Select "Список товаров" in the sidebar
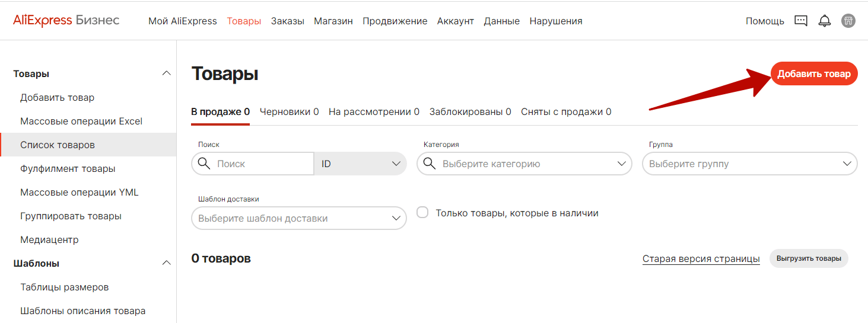Image resolution: width=868 pixels, height=323 pixels. pos(88,145)
